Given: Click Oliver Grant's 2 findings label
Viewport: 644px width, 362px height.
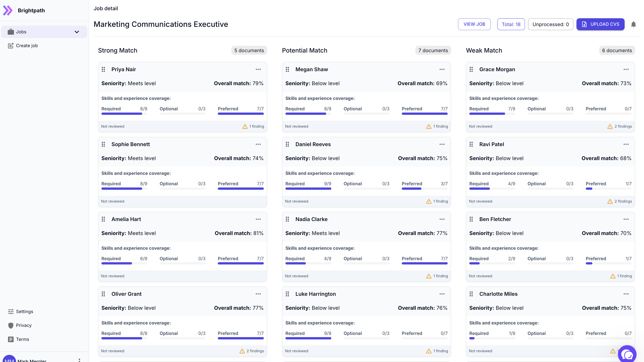Looking at the screenshot, I should tap(255, 351).
